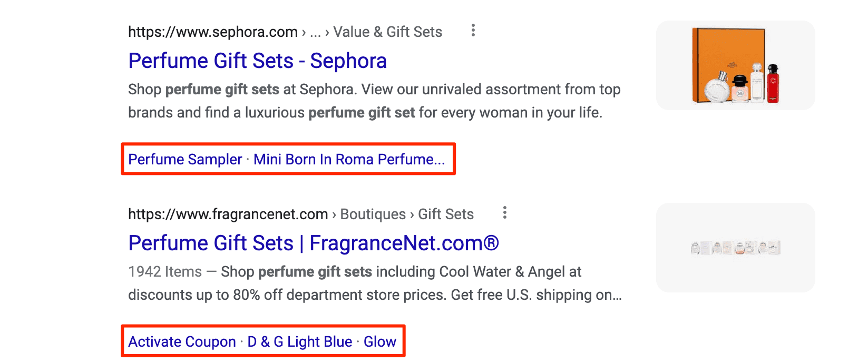Click the 1942 Items text
This screenshot has height=362, width=868.
[x=165, y=272]
